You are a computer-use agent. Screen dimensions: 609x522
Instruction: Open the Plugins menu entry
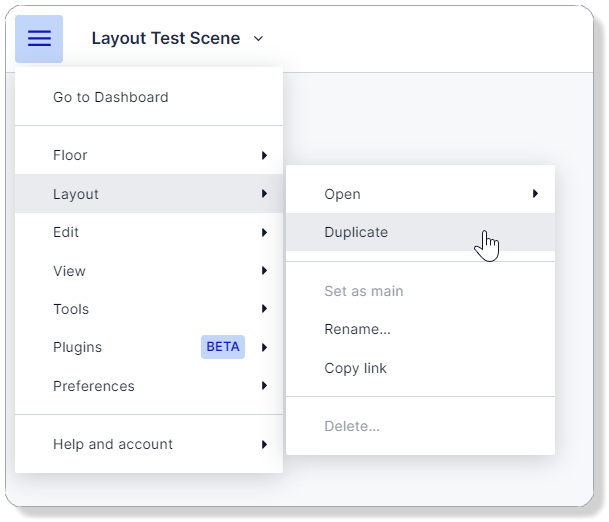(77, 347)
